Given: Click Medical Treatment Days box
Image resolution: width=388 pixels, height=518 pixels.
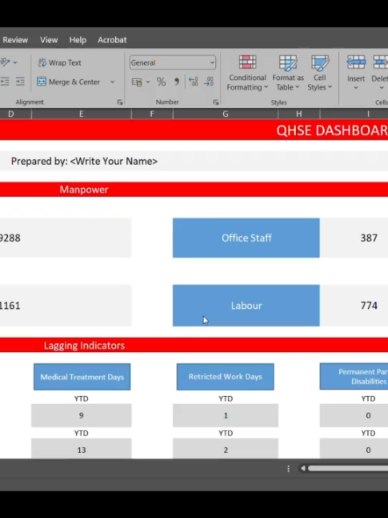Looking at the screenshot, I should pos(82,377).
